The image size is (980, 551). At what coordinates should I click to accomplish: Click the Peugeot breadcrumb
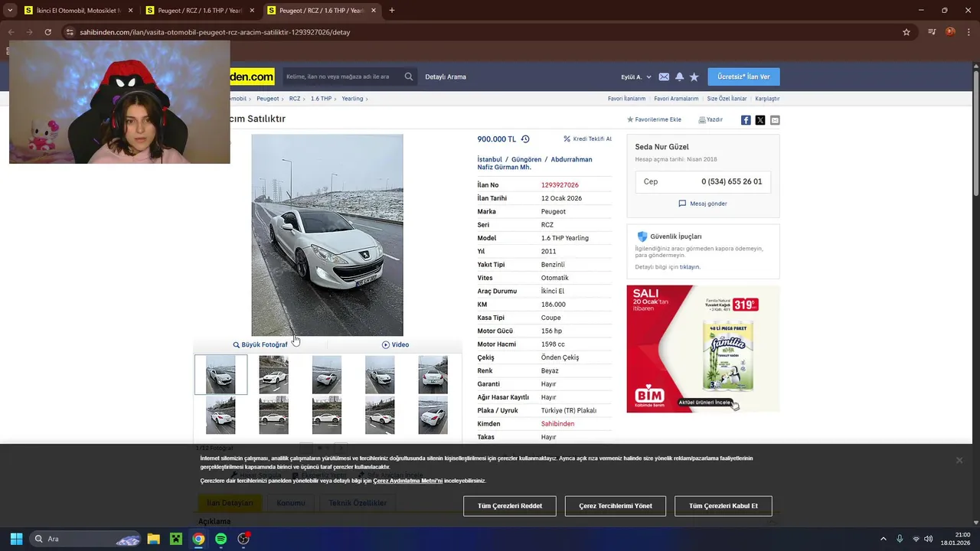click(268, 99)
